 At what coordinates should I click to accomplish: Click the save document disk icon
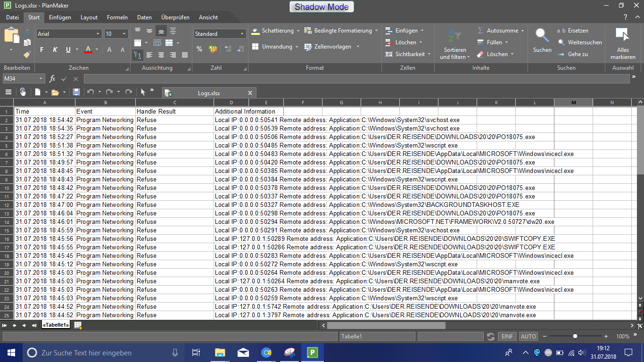tap(76, 92)
